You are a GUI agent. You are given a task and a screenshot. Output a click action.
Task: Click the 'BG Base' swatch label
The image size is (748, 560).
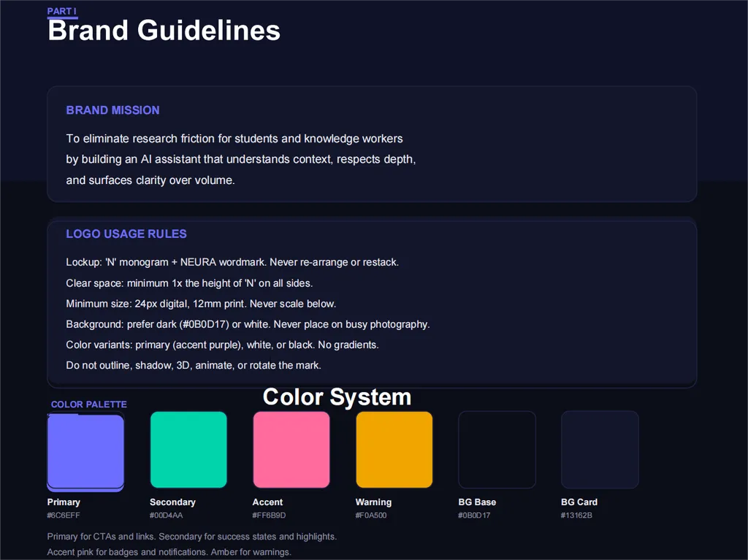click(x=477, y=502)
